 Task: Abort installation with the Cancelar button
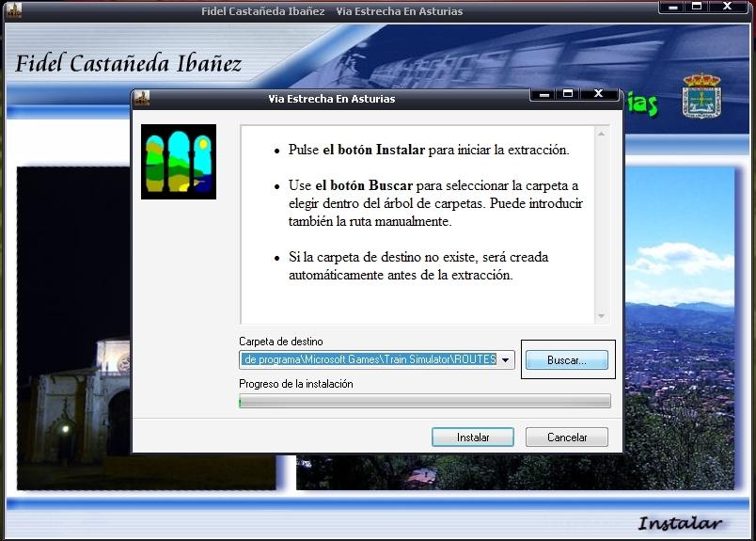click(x=567, y=438)
